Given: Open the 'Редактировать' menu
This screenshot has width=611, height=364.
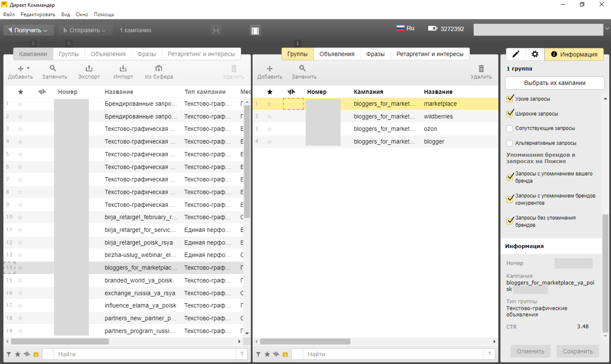Looking at the screenshot, I should (38, 15).
